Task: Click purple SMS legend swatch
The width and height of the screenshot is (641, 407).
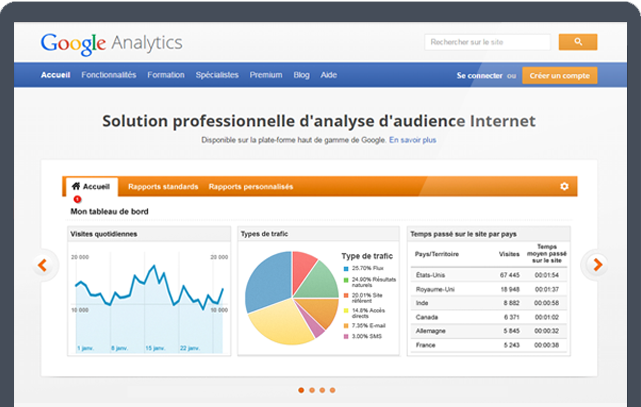Action: tap(346, 336)
